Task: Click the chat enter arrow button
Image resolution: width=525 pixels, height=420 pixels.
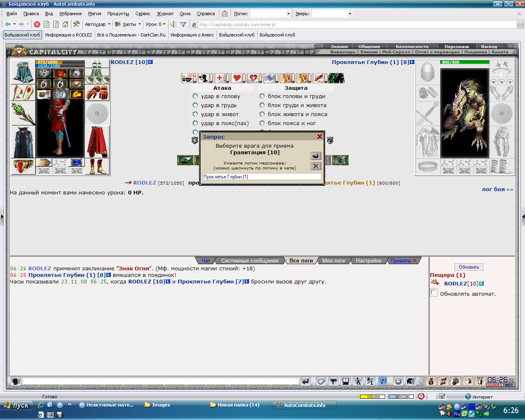Action: (x=305, y=381)
